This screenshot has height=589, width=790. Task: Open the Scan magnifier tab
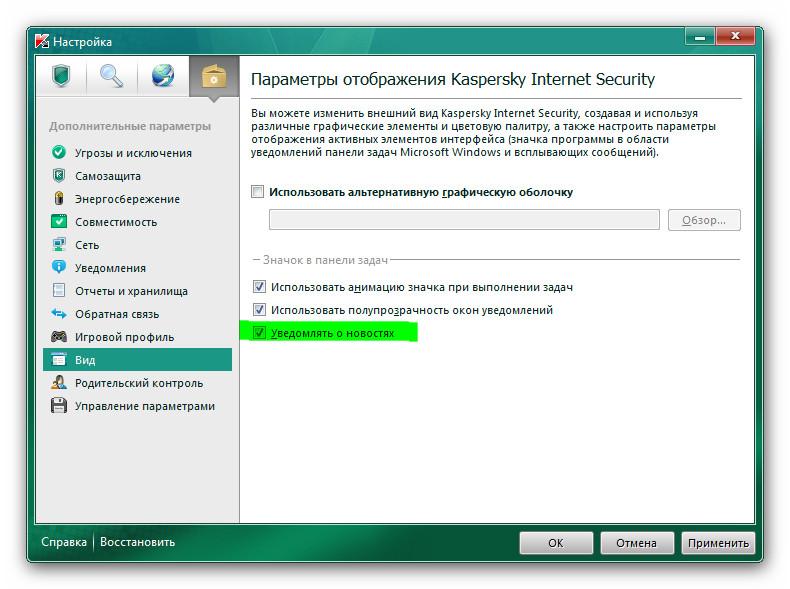point(111,76)
